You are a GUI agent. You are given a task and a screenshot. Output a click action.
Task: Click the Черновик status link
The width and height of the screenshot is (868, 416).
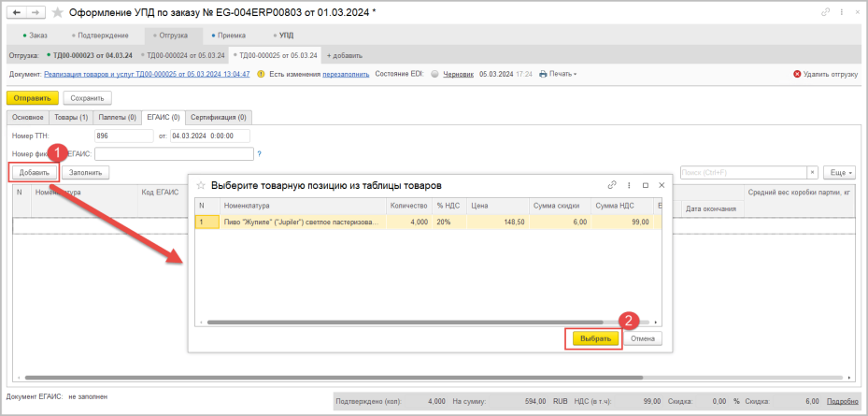(x=459, y=74)
